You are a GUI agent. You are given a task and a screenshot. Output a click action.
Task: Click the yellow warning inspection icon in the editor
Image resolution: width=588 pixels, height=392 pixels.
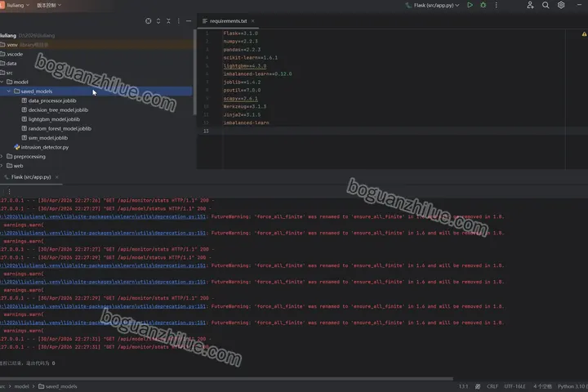point(584,34)
